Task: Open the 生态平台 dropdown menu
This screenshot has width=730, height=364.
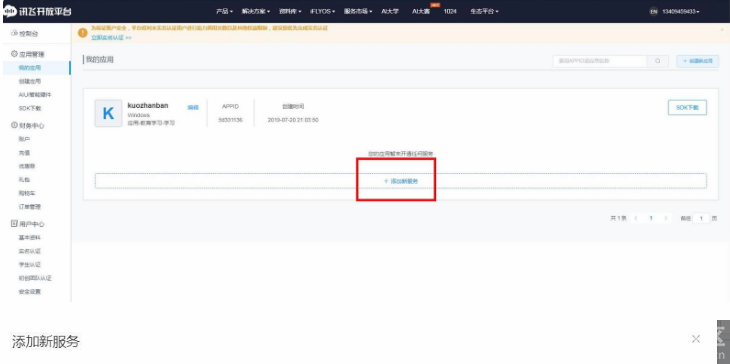Action: coord(484,11)
